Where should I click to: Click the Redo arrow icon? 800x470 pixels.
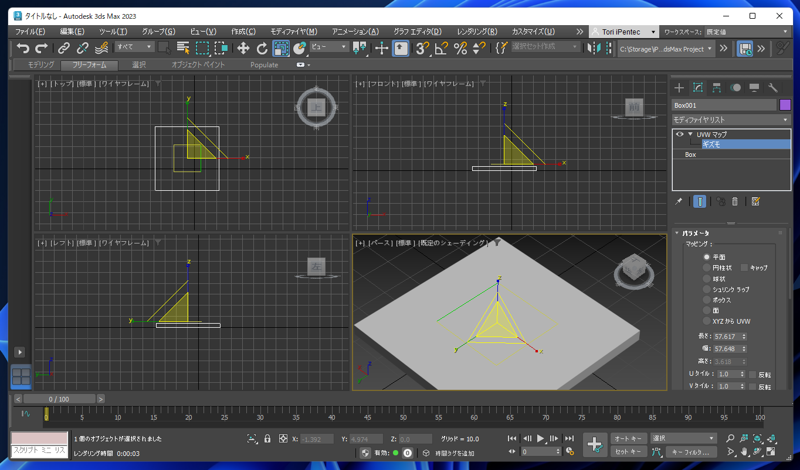pyautogui.click(x=41, y=48)
